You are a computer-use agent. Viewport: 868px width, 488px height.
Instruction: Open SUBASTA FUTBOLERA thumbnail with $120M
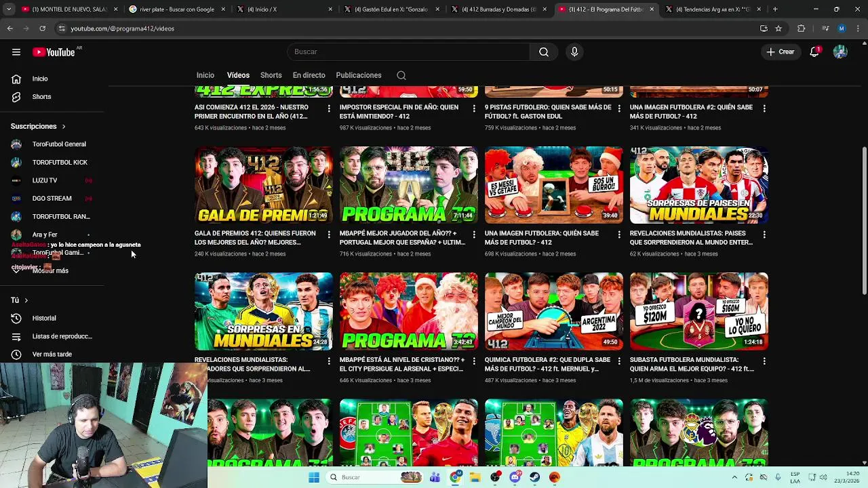[x=698, y=311]
